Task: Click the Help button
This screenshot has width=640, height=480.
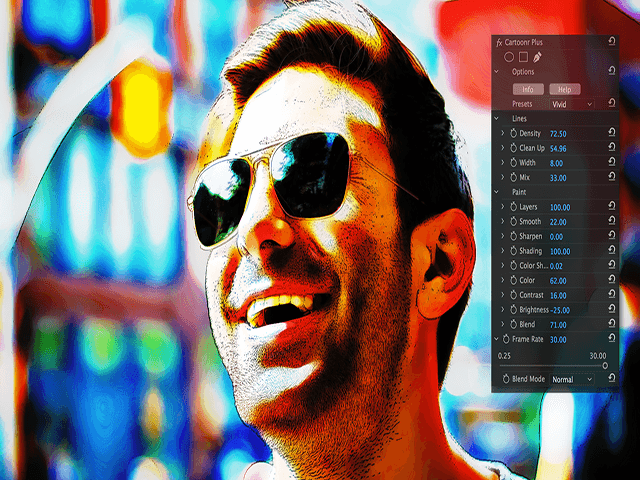Action: tap(565, 89)
